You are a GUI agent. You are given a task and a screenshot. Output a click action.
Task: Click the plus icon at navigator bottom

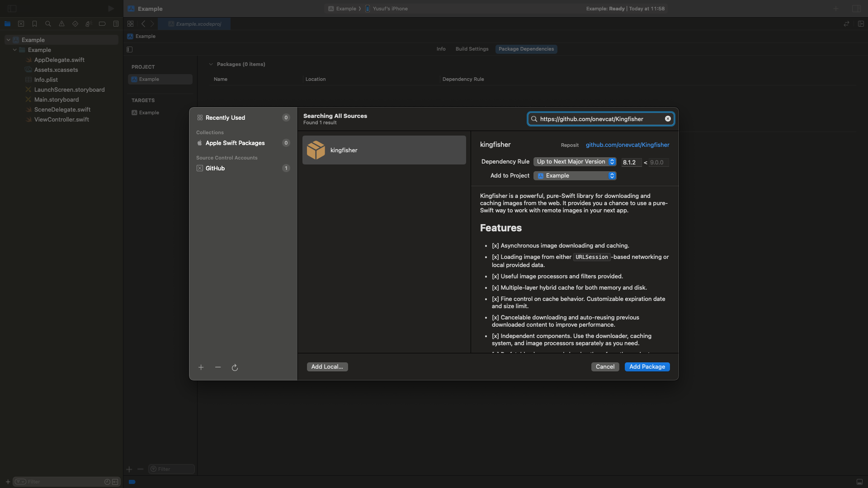click(8, 482)
